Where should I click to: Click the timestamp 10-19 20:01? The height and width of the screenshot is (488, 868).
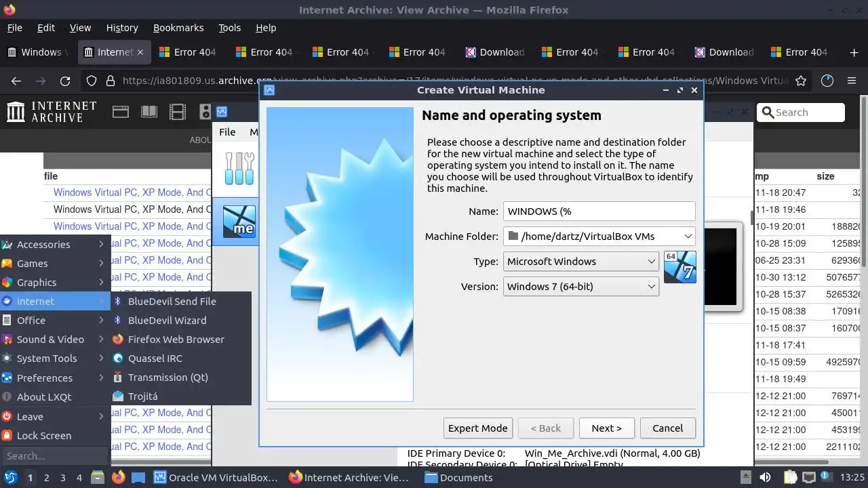point(781,226)
